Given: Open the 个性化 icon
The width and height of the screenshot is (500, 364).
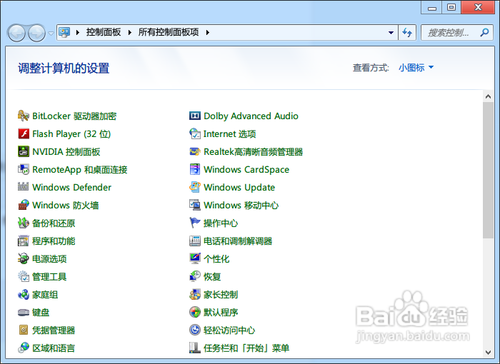Looking at the screenshot, I should 195,259.
